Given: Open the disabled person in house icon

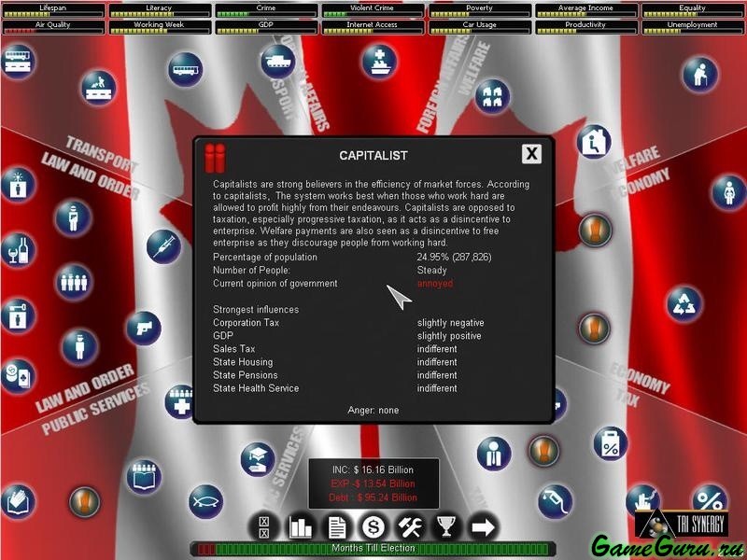Looking at the screenshot, I should (x=594, y=142).
